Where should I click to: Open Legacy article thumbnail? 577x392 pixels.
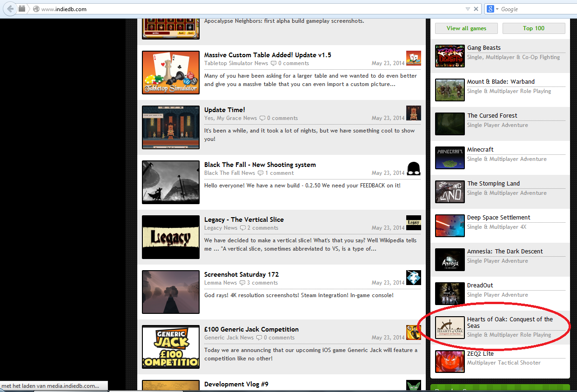[171, 237]
